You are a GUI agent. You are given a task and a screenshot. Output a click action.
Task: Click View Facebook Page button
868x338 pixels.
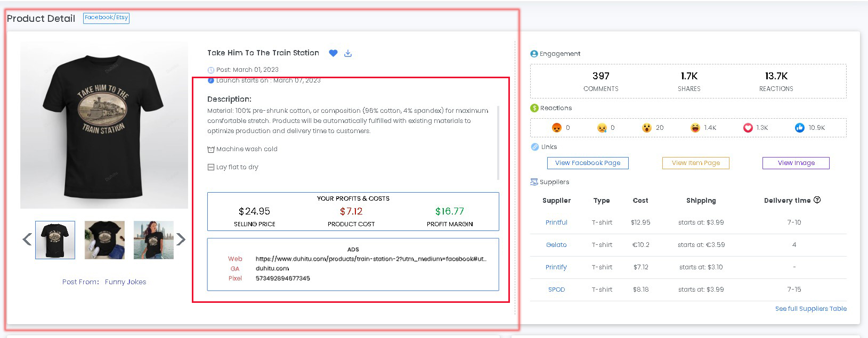pos(588,163)
